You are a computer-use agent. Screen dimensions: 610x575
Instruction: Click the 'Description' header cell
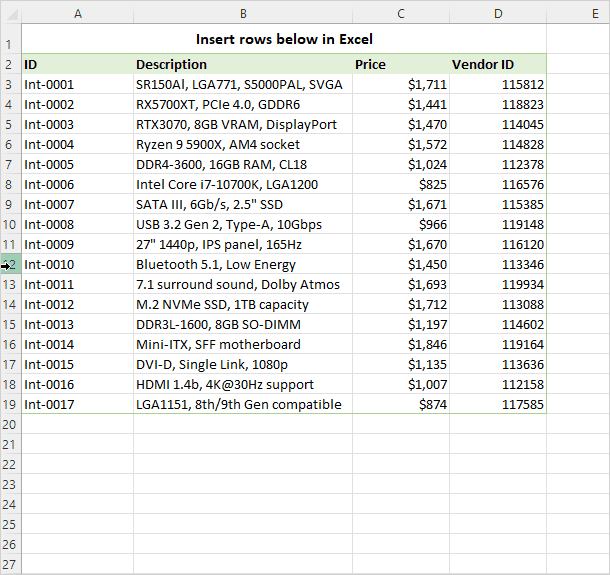(243, 64)
